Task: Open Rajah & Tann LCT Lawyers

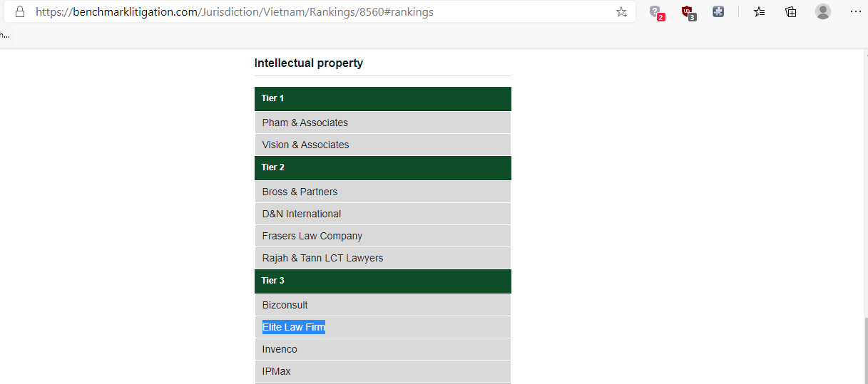Action: tap(322, 258)
